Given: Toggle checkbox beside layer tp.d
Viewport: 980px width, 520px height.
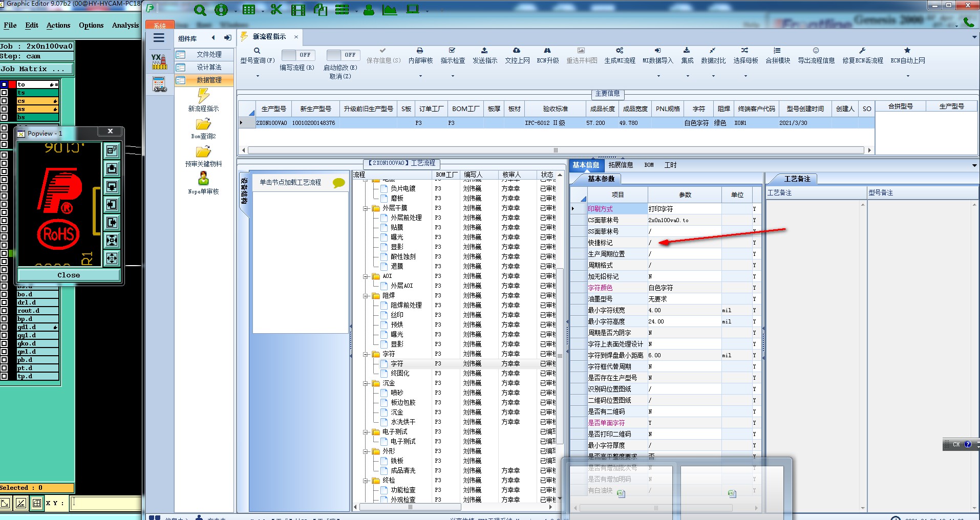Looking at the screenshot, I should tap(4, 376).
